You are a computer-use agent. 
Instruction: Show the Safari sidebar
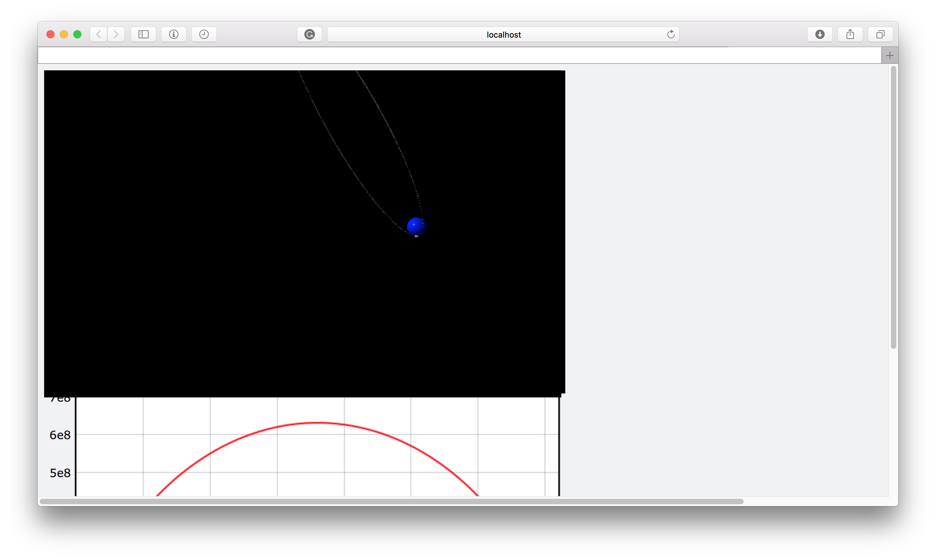coord(144,34)
